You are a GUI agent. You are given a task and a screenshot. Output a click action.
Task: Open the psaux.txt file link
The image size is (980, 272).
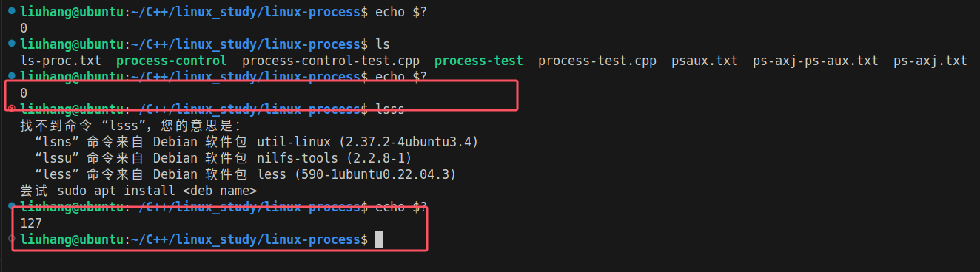click(x=705, y=61)
